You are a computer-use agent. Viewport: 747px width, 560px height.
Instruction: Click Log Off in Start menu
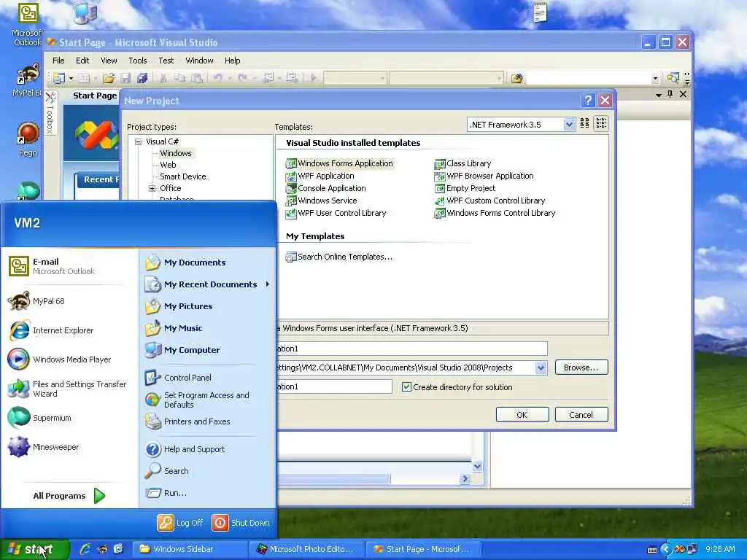[x=180, y=523]
